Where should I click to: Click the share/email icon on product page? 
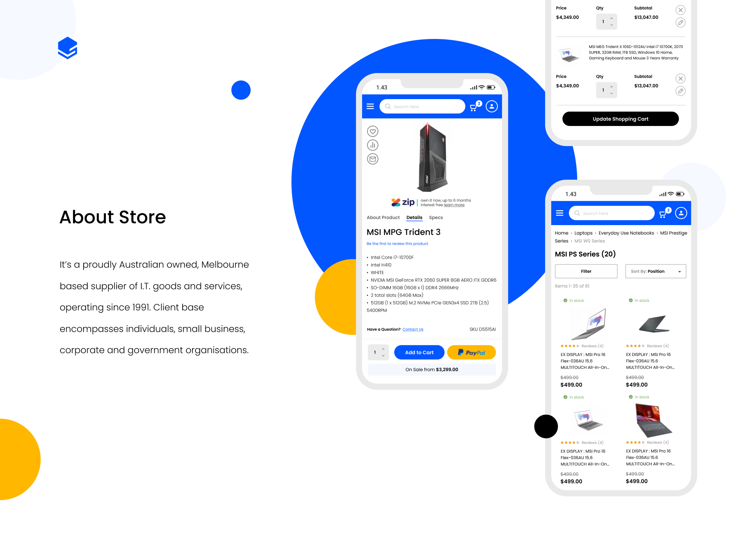(373, 159)
